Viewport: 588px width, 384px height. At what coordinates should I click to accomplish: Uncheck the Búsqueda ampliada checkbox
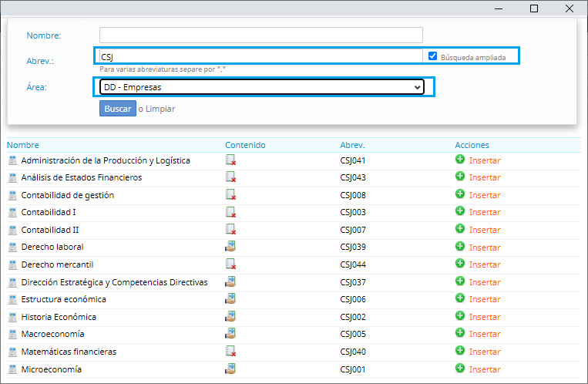(432, 56)
